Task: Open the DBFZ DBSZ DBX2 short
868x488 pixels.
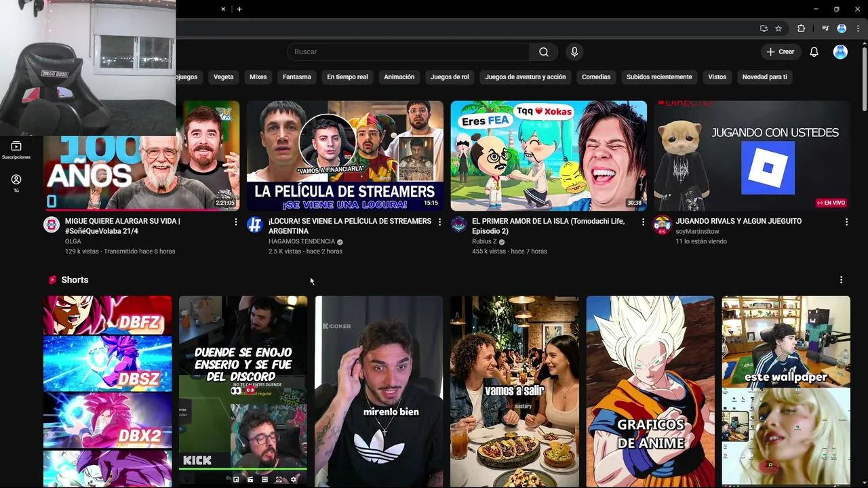Action: click(108, 392)
